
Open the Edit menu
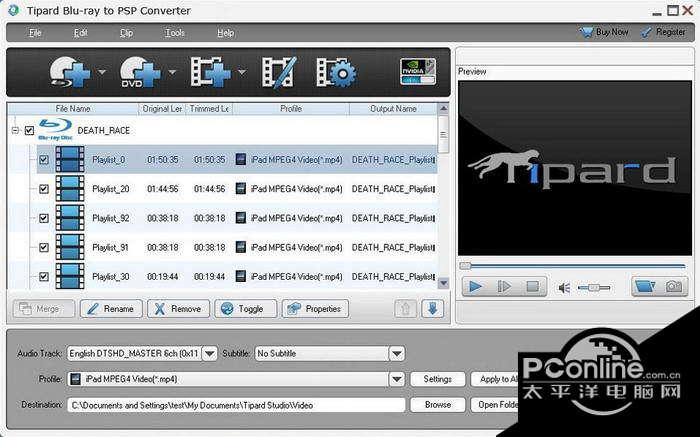(81, 33)
